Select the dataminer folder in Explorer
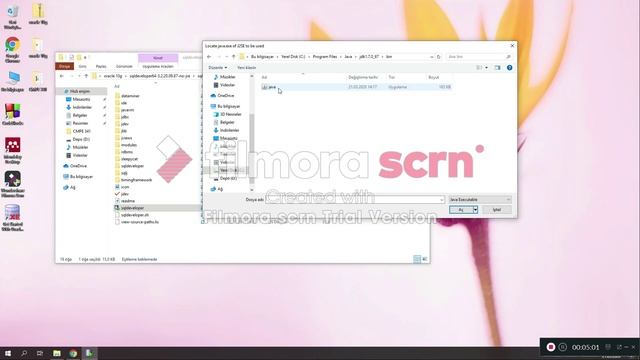The height and width of the screenshot is (360, 640). point(130,96)
